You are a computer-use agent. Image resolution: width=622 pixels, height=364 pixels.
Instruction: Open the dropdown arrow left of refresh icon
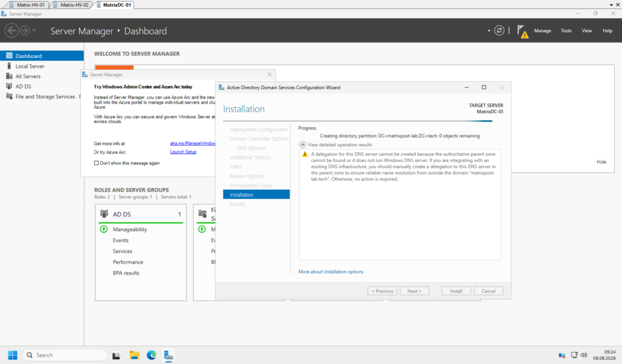(x=489, y=30)
